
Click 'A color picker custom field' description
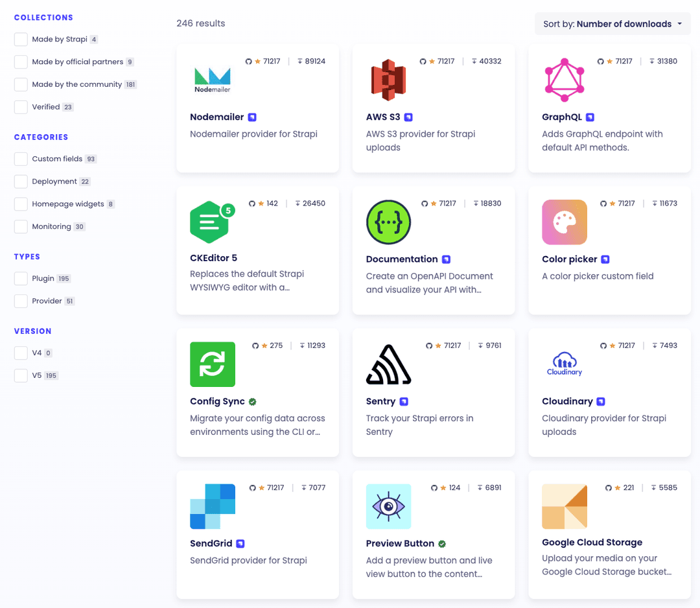pyautogui.click(x=598, y=276)
